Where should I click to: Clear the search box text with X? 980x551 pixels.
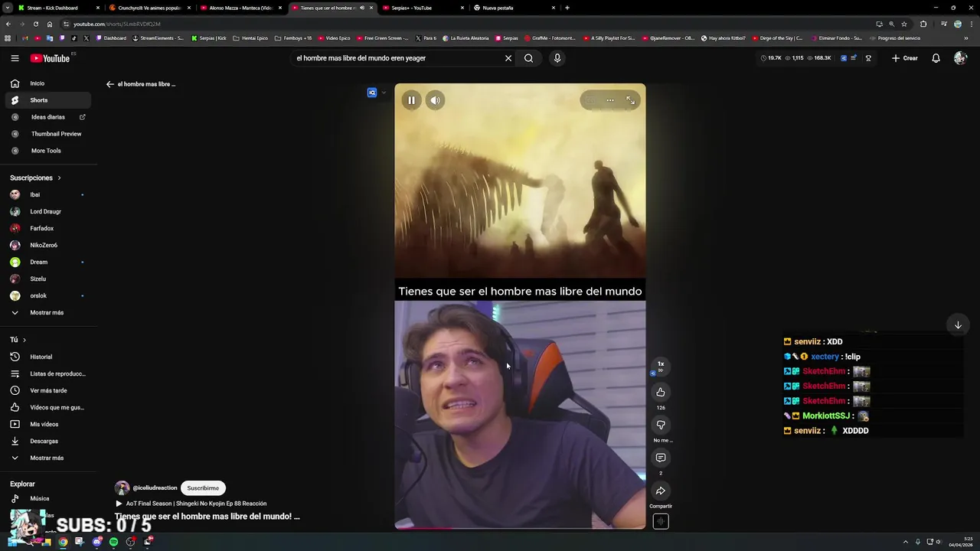[x=508, y=58]
